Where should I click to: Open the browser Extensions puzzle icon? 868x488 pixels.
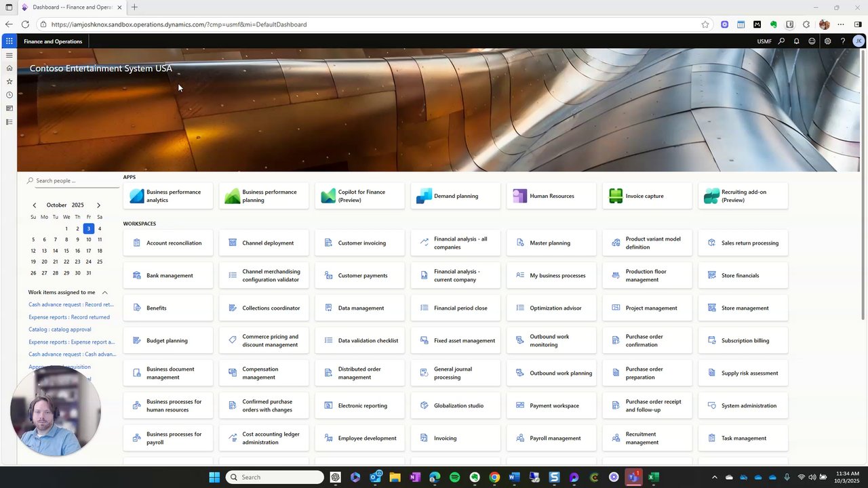click(806, 24)
